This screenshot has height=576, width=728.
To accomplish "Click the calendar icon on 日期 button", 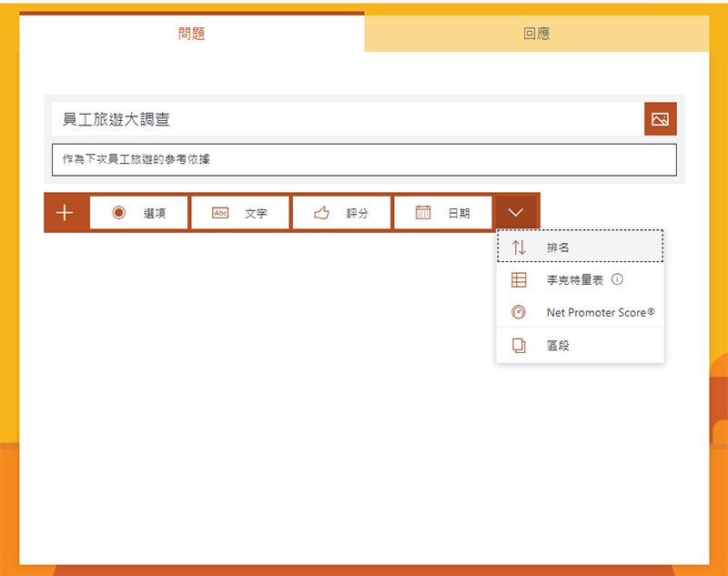I will point(423,213).
